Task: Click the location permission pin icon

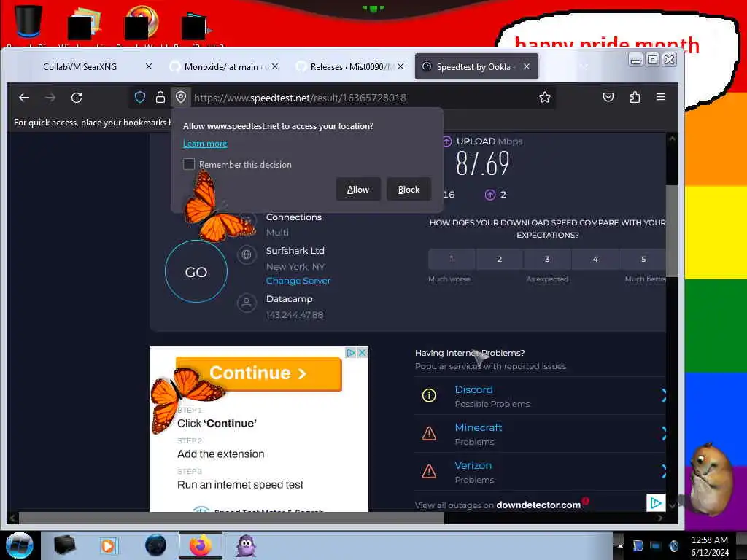Action: [x=181, y=98]
